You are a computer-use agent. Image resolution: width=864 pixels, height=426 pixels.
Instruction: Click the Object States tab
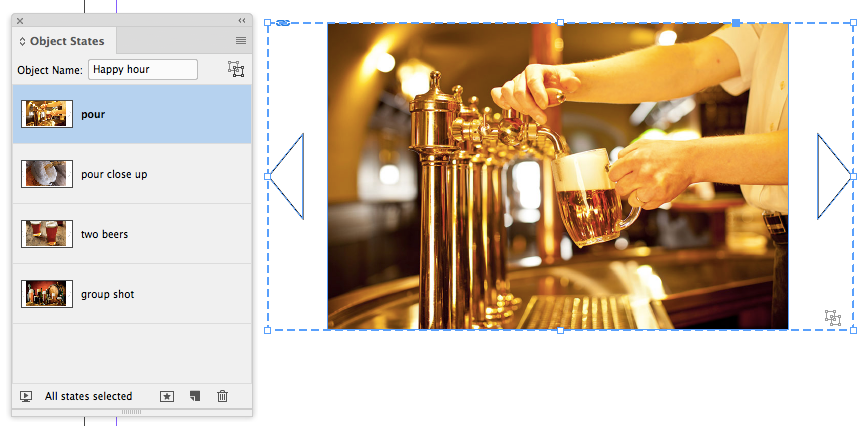(x=62, y=41)
